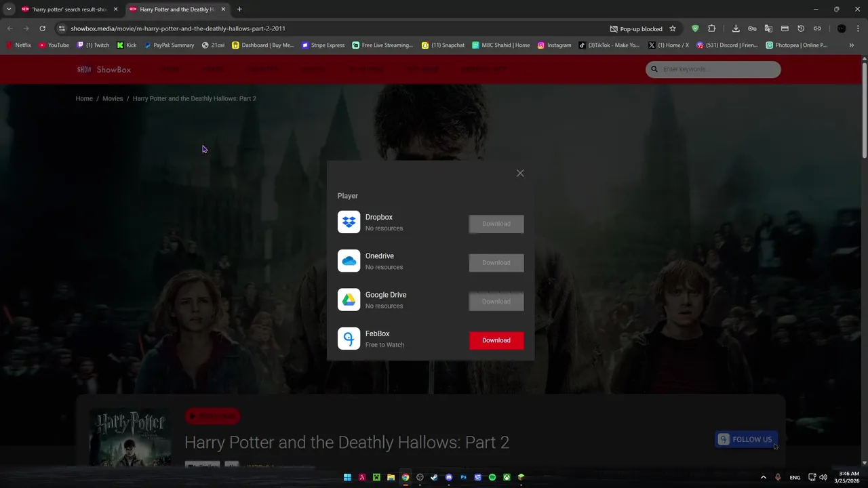Open the Netflix bookmark
This screenshot has width=868, height=488.
click(x=19, y=45)
